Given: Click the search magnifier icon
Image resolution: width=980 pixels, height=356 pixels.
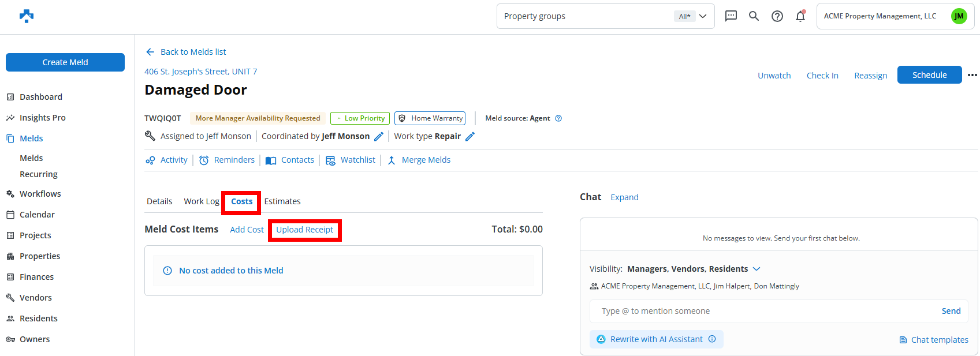Looking at the screenshot, I should pos(754,16).
